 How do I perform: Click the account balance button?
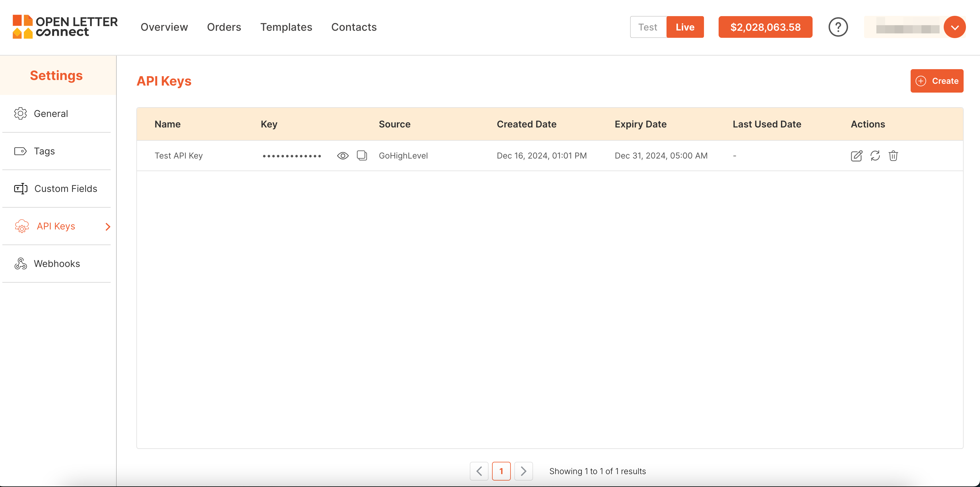click(x=765, y=27)
